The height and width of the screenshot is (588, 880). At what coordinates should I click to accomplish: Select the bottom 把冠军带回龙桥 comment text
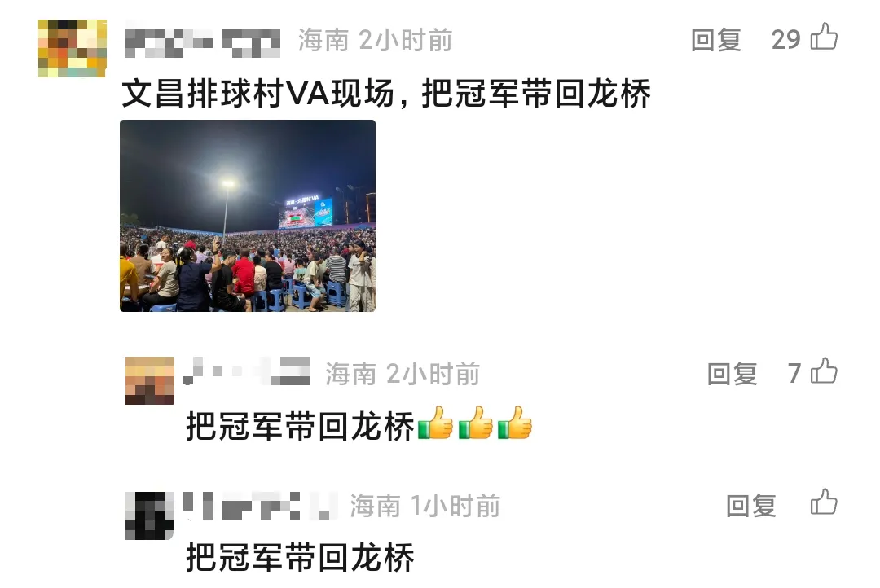point(300,557)
